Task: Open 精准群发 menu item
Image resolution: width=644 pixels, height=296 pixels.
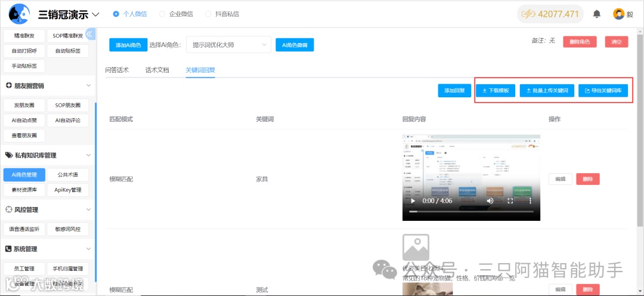Action: coord(24,36)
